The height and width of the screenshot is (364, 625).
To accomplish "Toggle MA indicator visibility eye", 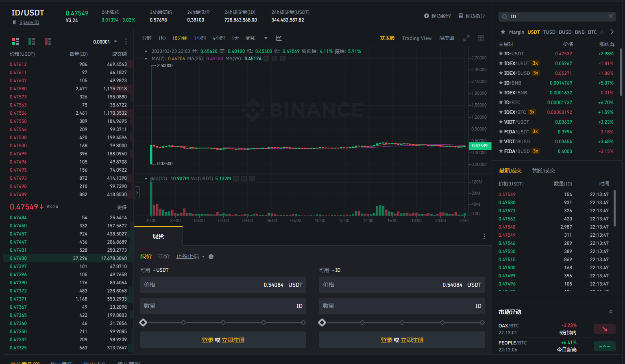I will (266, 59).
